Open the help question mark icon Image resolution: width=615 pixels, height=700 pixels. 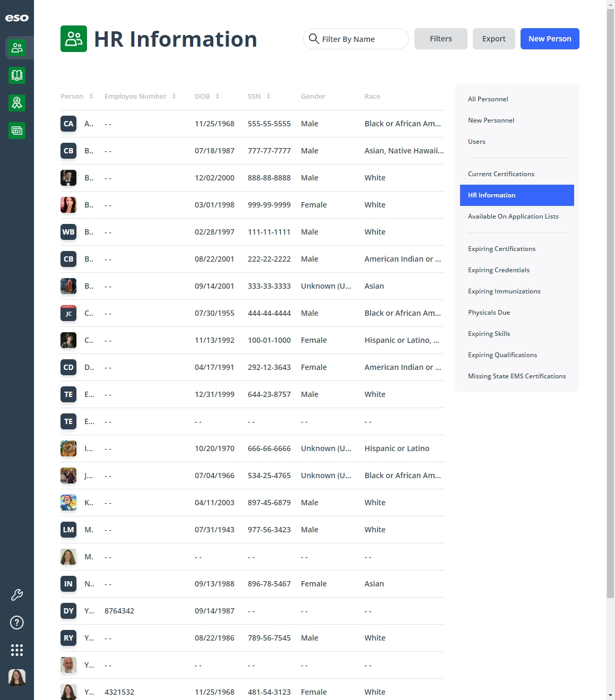17,623
